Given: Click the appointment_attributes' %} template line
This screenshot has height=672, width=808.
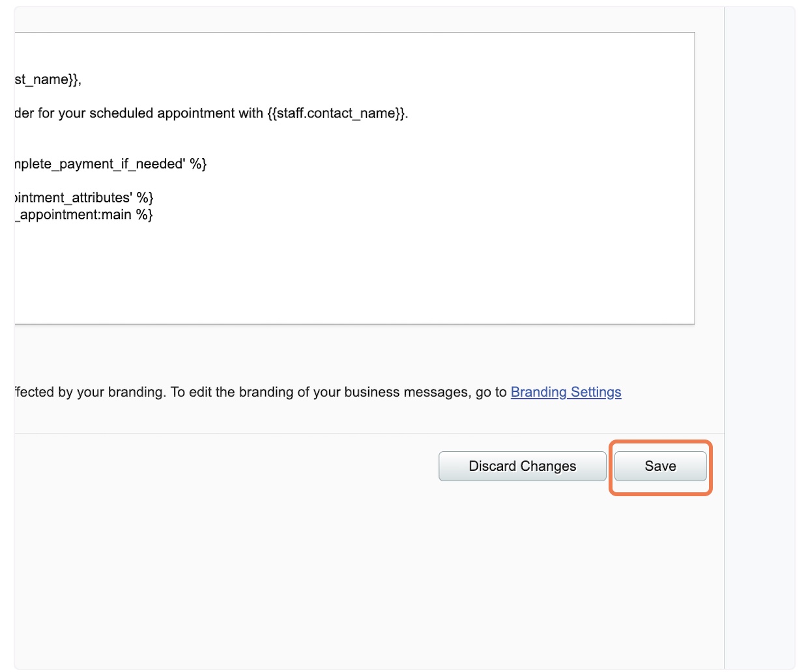Looking at the screenshot, I should [x=83, y=198].
